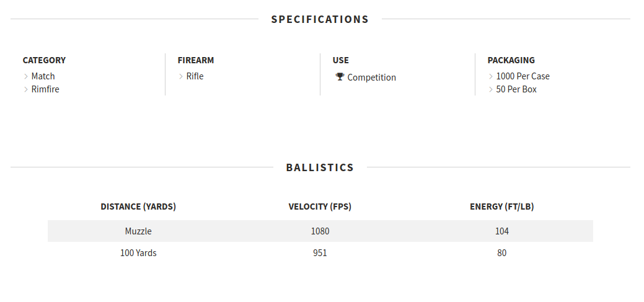
Task: Select the Rifle firearm link
Action: click(195, 76)
